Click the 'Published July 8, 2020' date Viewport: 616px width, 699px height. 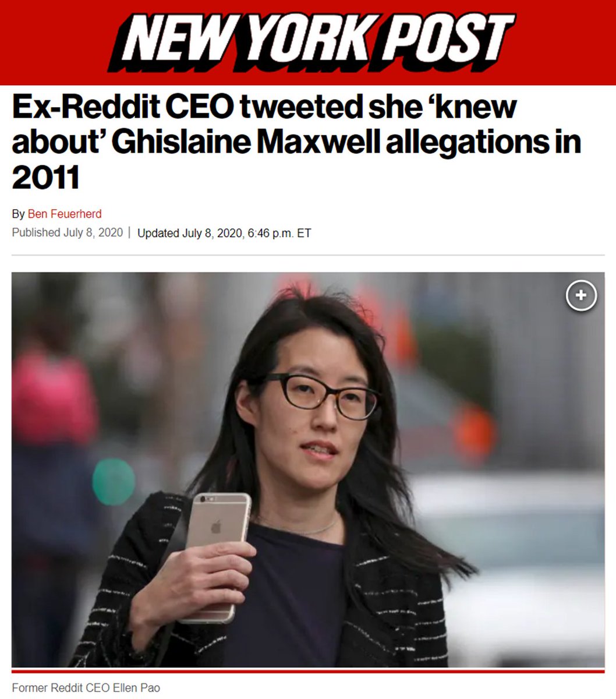click(68, 232)
